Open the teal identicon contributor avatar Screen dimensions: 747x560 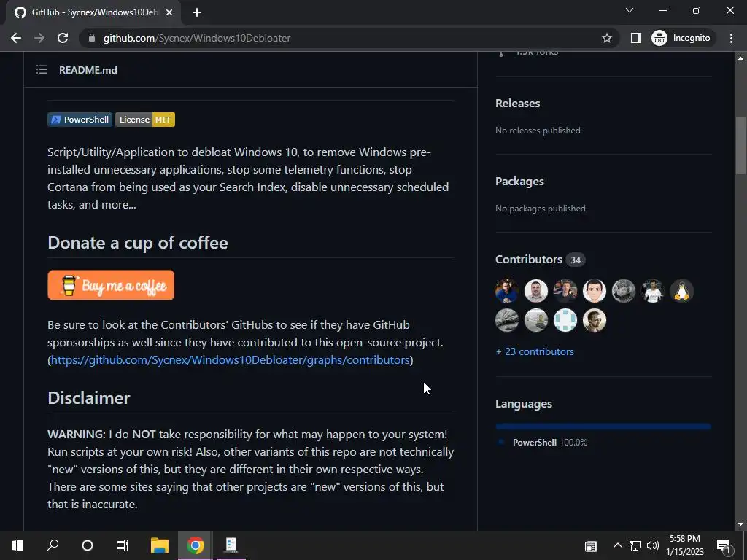tap(565, 321)
